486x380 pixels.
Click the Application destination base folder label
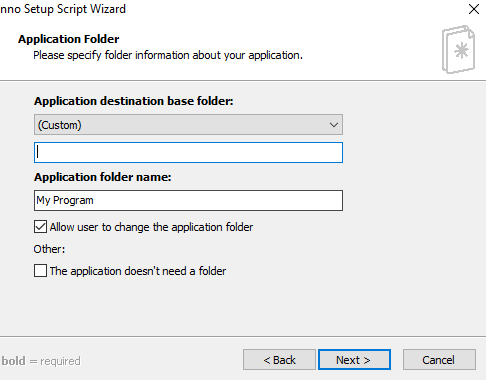(134, 101)
